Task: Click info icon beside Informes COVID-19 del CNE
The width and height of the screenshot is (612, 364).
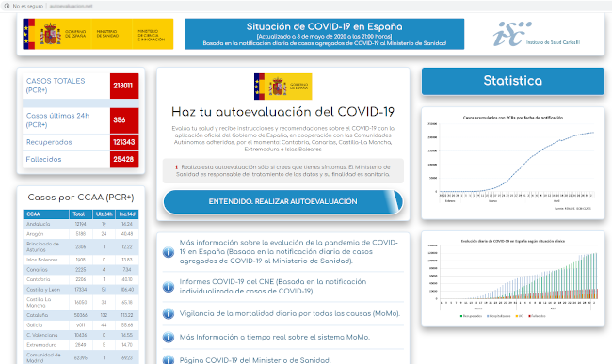Action: [169, 287]
